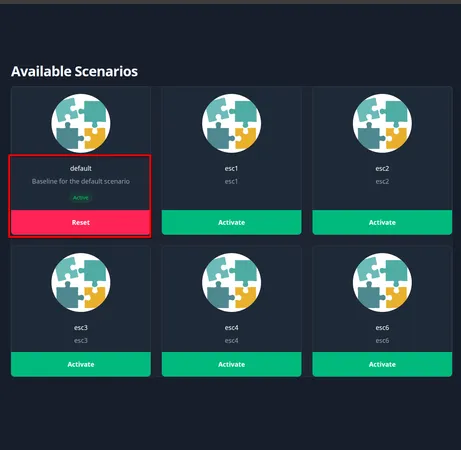This screenshot has height=450, width=461.
Task: Click the white esc2 scenario title
Action: tap(382, 168)
